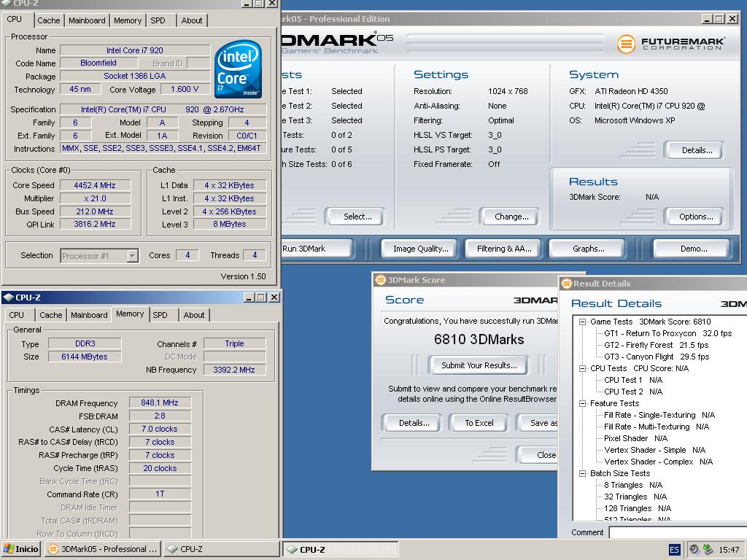Viewport: 747px width, 560px height.
Task: Select 32 Triangles tree row
Action: tap(635, 497)
